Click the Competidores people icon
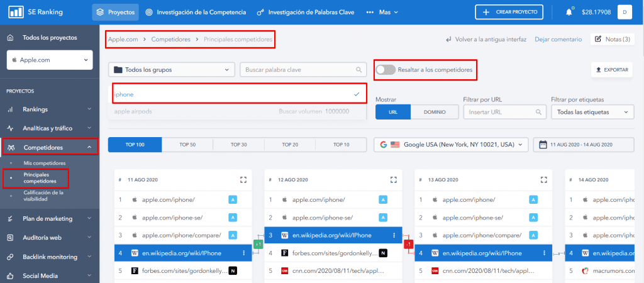 (11, 147)
